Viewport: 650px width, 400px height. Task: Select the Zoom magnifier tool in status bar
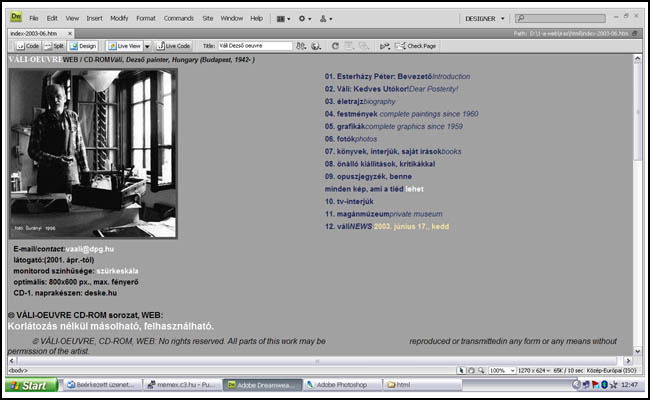481,371
